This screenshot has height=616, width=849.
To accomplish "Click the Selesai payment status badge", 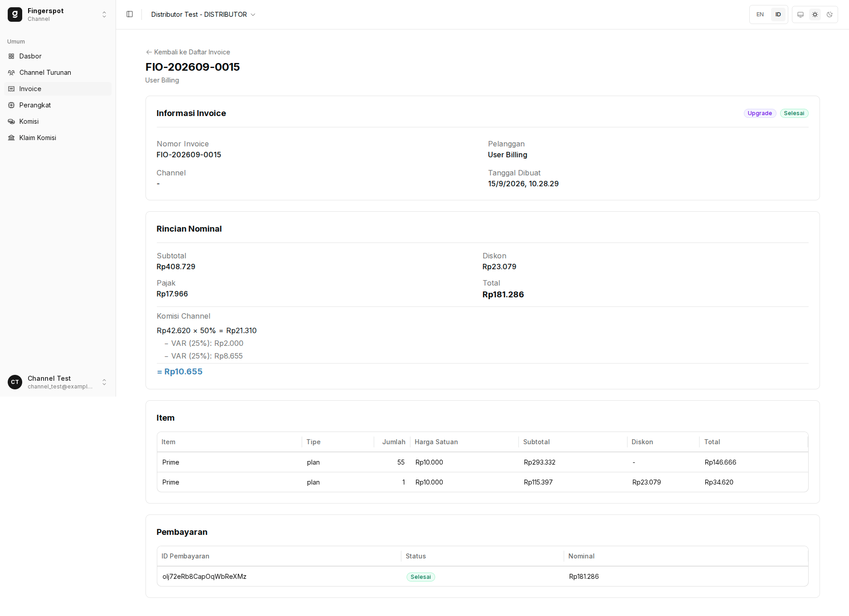I will coord(421,577).
